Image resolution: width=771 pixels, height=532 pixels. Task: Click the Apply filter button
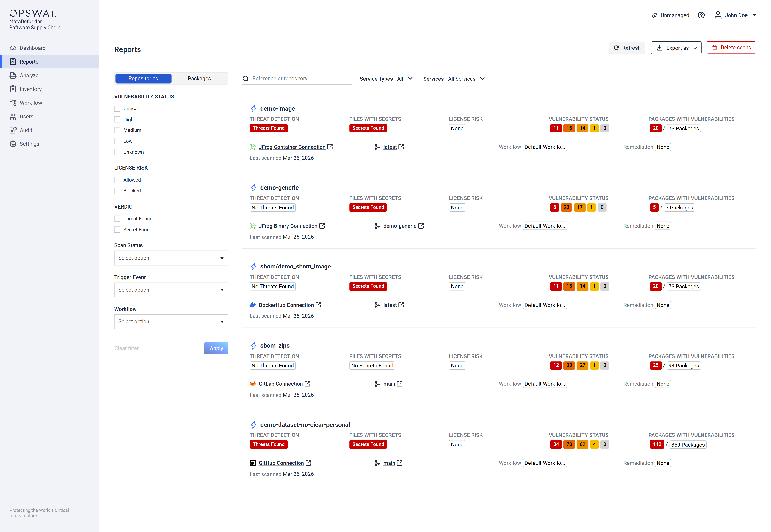216,348
